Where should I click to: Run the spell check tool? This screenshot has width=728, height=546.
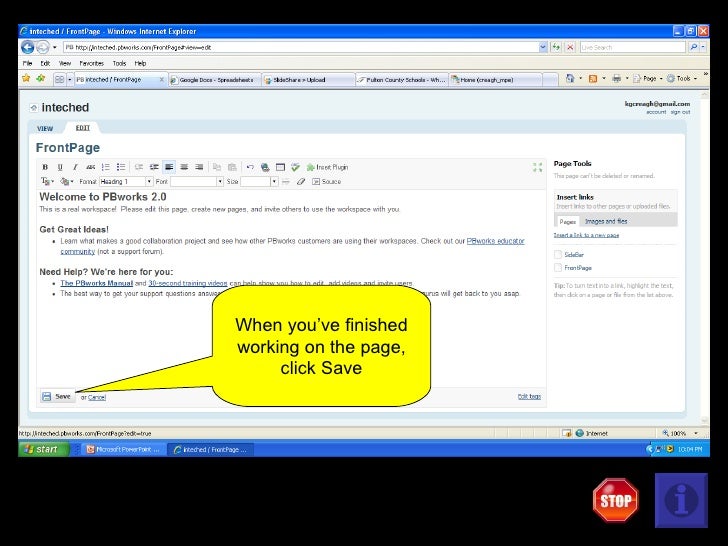pos(295,167)
